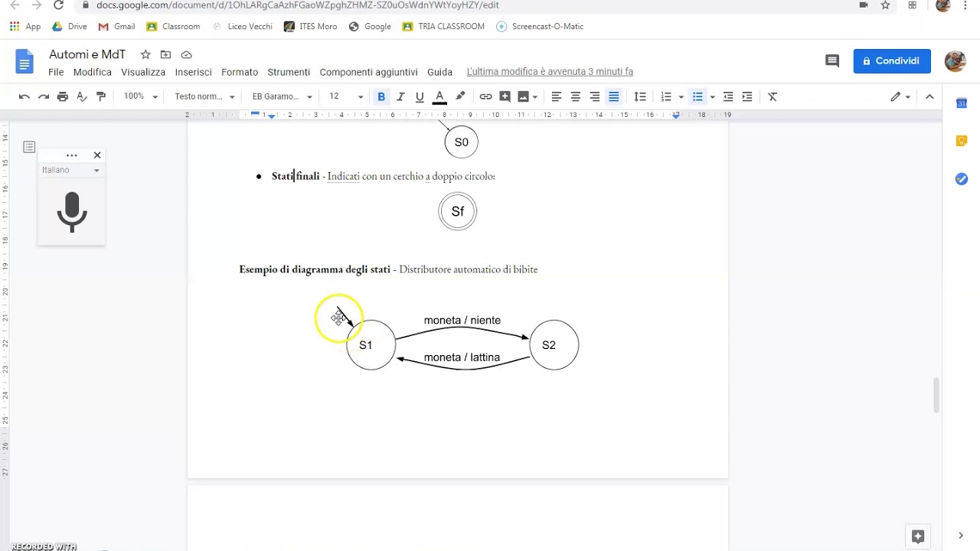
Task: Open the Visualizza menu
Action: 143,72
